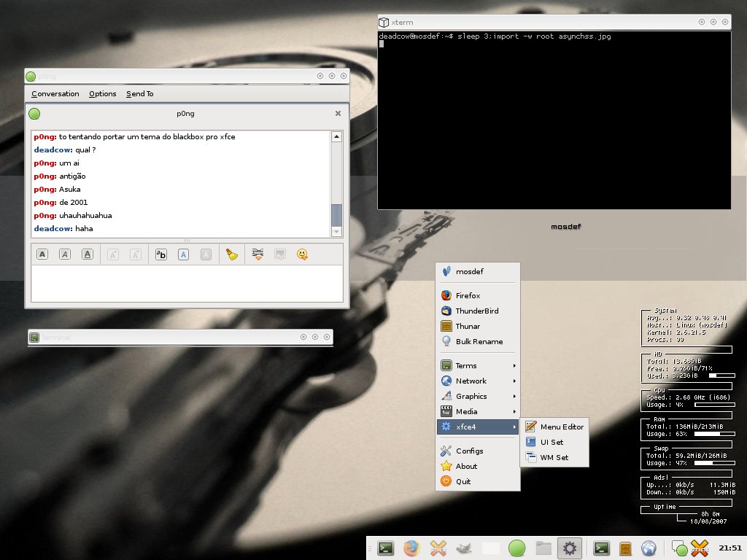The width and height of the screenshot is (747, 560).
Task: Click the Firefox launcher in the panel
Action: tap(411, 548)
